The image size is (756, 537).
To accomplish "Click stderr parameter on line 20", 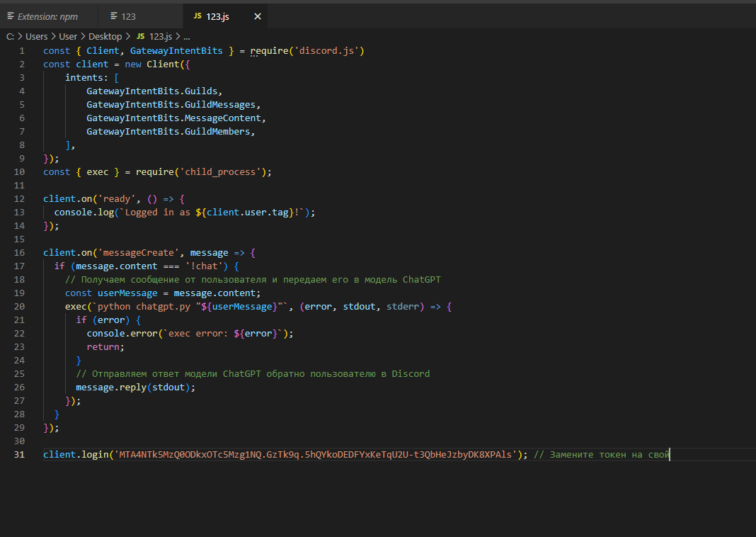I will pyautogui.click(x=403, y=307).
